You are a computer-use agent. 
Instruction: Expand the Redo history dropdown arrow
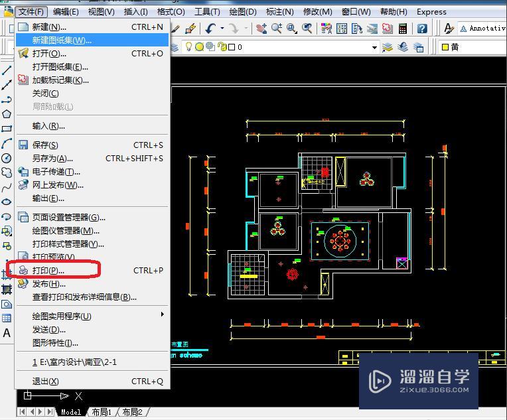tap(246, 29)
